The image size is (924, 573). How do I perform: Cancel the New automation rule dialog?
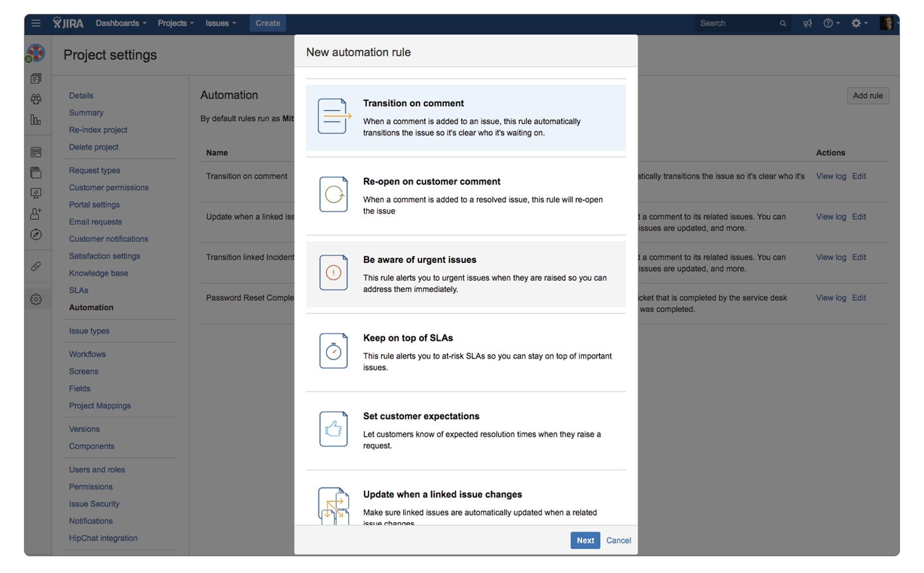click(619, 541)
